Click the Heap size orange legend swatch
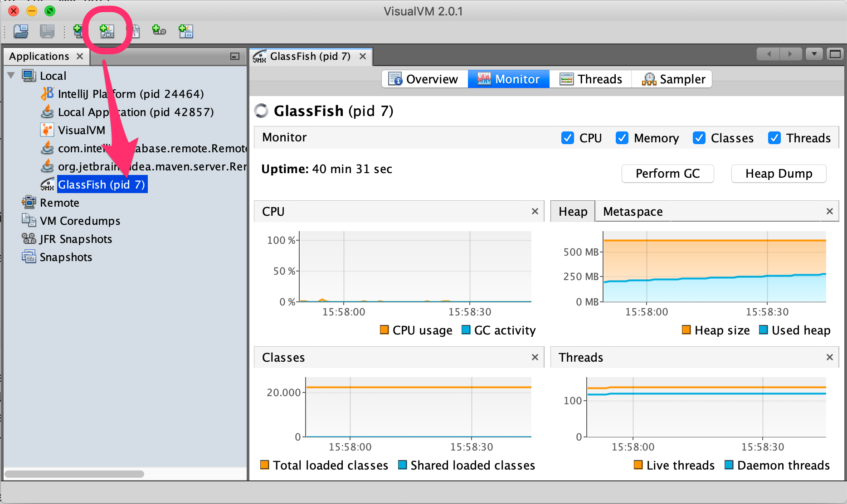The height and width of the screenshot is (504, 847). click(686, 330)
